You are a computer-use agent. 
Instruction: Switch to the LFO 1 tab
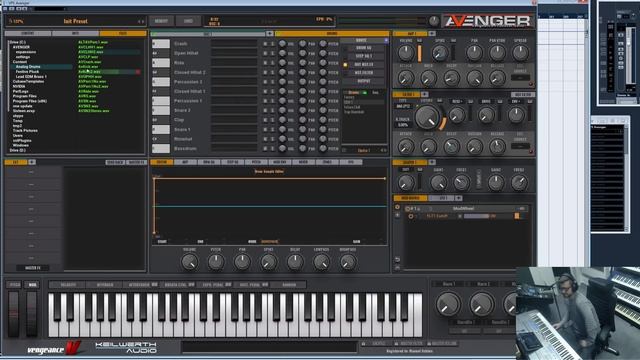coord(442,198)
